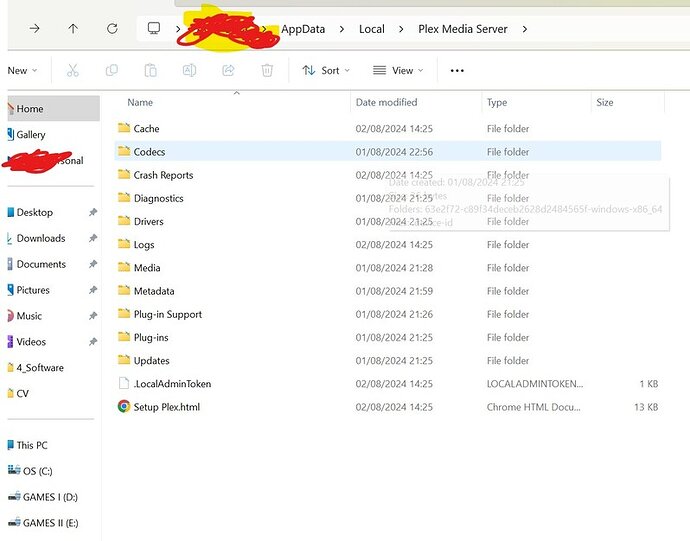690x541 pixels.
Task: Sort by the Size column header
Action: click(x=605, y=102)
